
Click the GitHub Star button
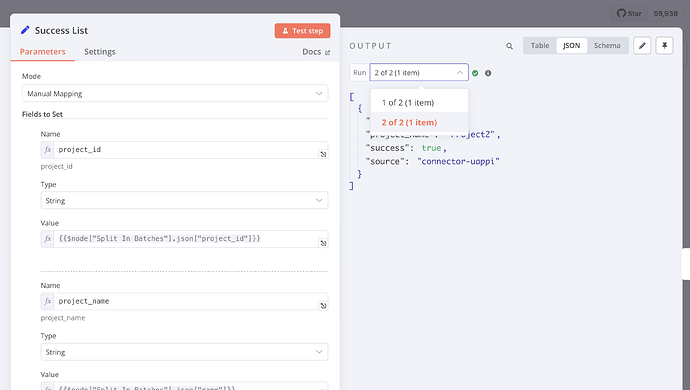(x=629, y=13)
